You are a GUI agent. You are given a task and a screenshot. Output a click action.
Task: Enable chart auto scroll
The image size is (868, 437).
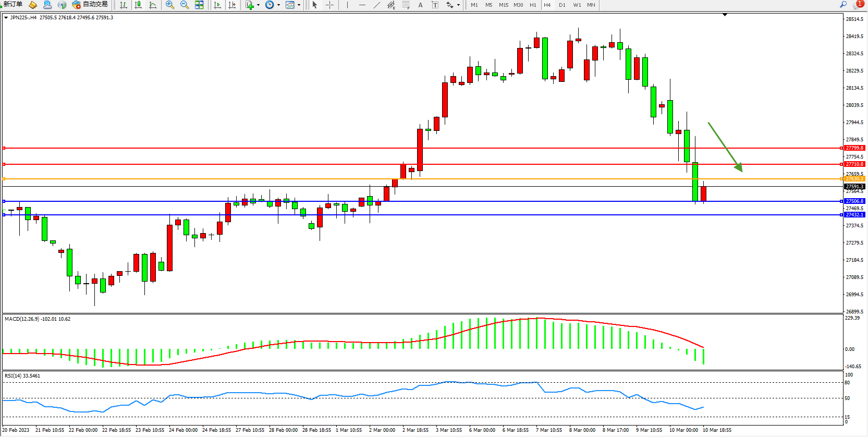(x=217, y=5)
